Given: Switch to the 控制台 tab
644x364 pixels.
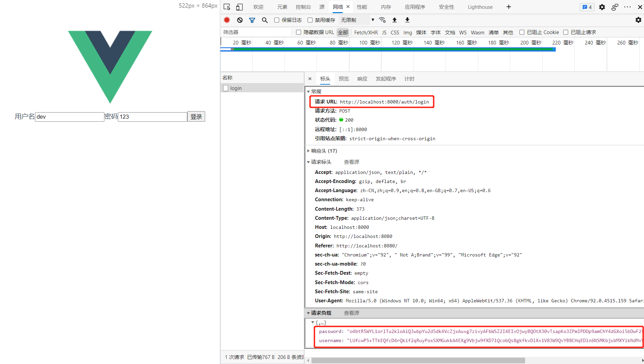Looking at the screenshot, I should tap(303, 7).
